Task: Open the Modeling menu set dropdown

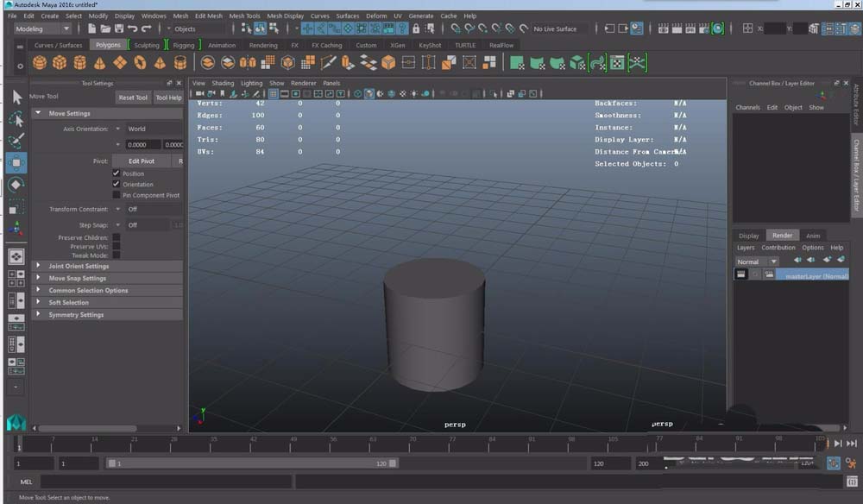Action: [41, 28]
